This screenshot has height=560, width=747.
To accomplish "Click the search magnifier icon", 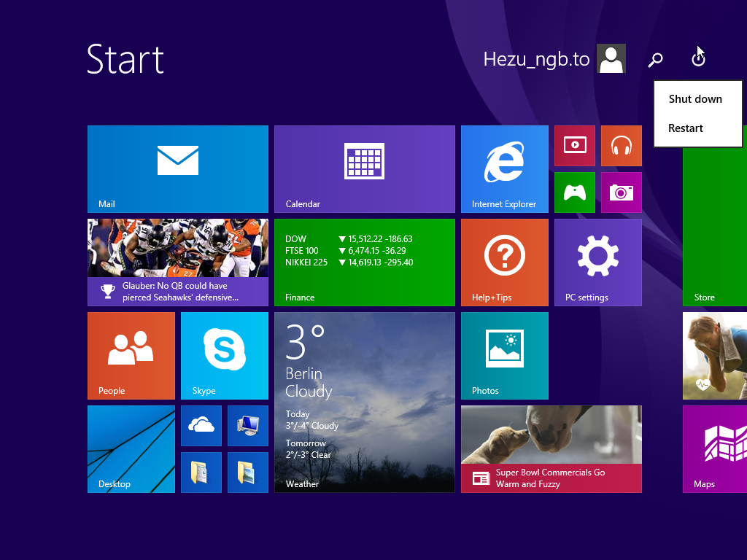I will 655,60.
